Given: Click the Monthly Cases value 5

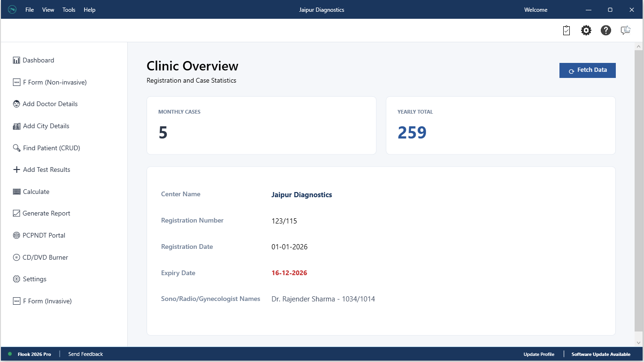Looking at the screenshot, I should (163, 132).
